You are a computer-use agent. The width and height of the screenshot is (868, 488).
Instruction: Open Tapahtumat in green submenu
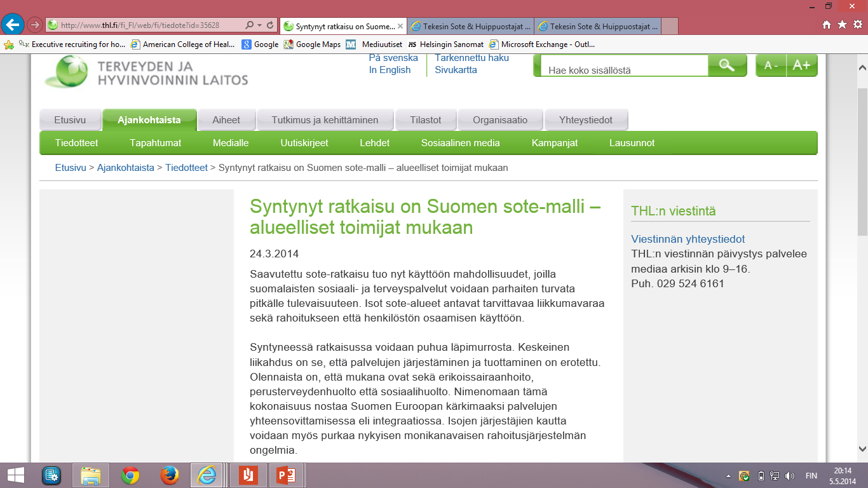156,143
